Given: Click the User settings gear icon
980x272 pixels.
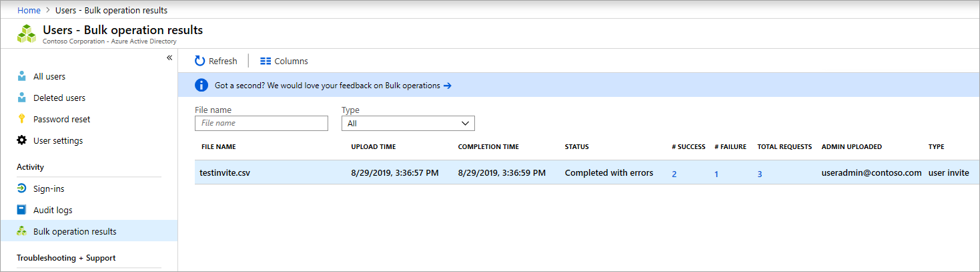Looking at the screenshot, I should point(22,140).
